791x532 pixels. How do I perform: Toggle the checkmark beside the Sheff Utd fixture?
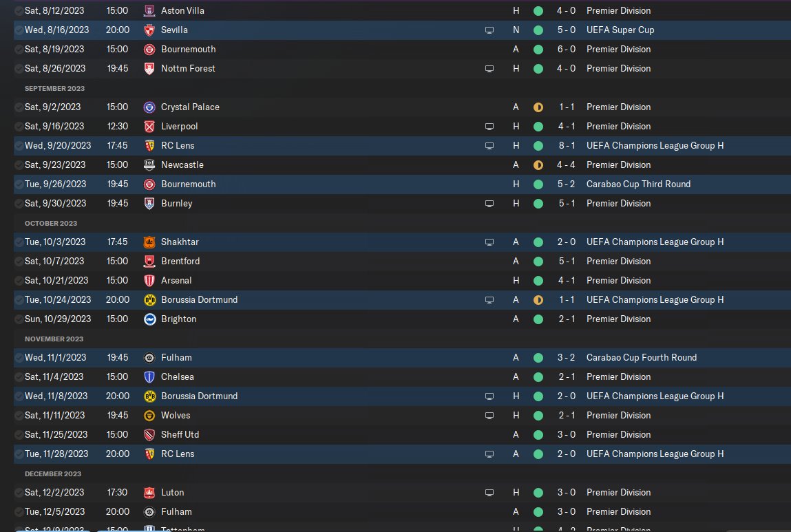(x=19, y=435)
